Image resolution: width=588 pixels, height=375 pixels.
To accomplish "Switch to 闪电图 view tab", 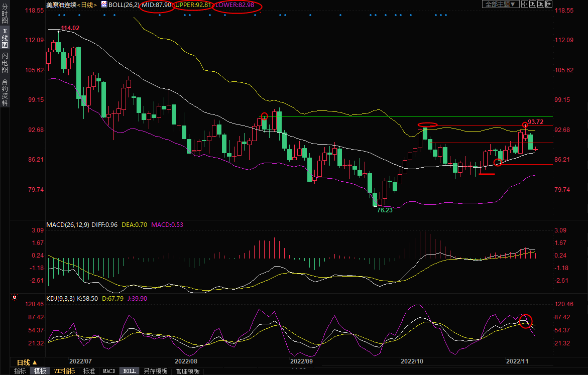I will (x=5, y=62).
